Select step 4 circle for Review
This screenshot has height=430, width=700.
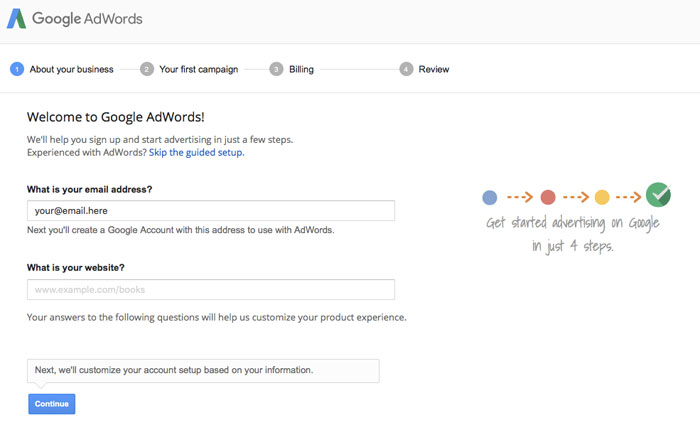(406, 69)
